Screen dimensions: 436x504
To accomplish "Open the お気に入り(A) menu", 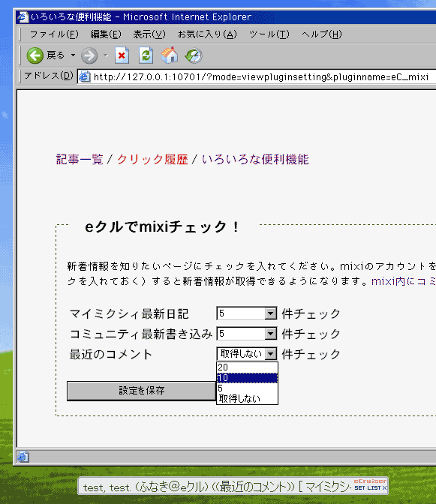I will point(207,34).
